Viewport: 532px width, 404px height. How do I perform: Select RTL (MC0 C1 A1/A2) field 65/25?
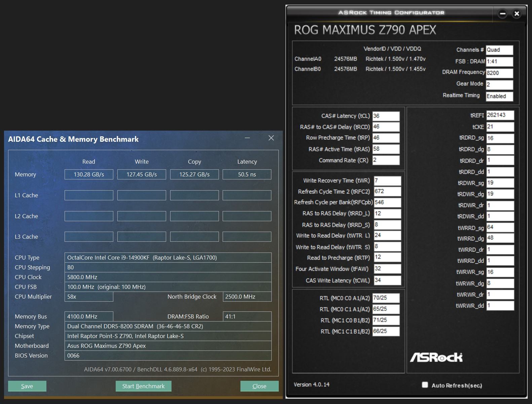386,309
